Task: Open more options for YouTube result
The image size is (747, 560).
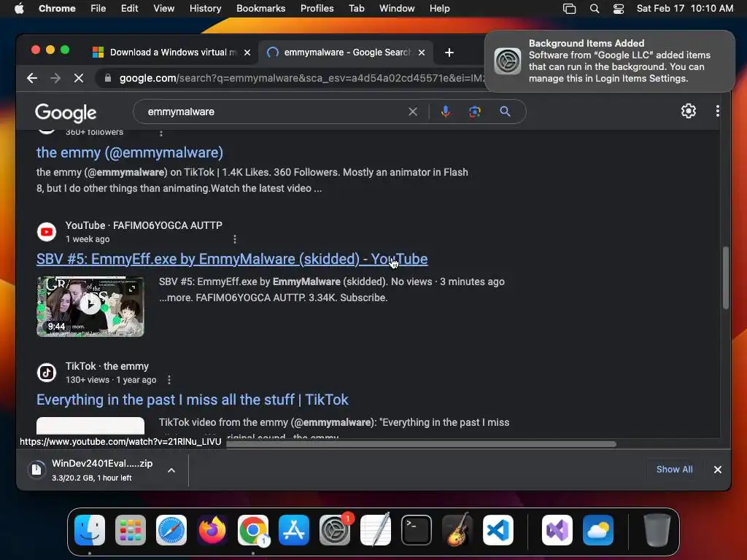Action: (234, 239)
